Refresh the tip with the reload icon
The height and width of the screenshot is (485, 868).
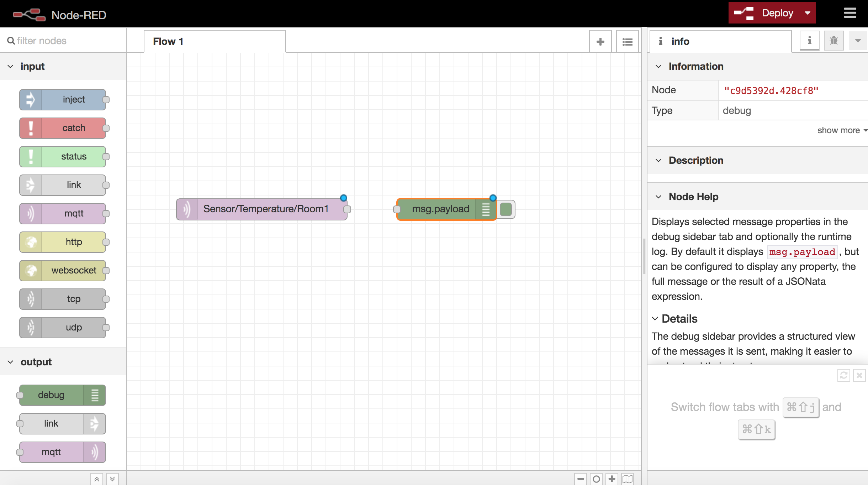coord(843,375)
